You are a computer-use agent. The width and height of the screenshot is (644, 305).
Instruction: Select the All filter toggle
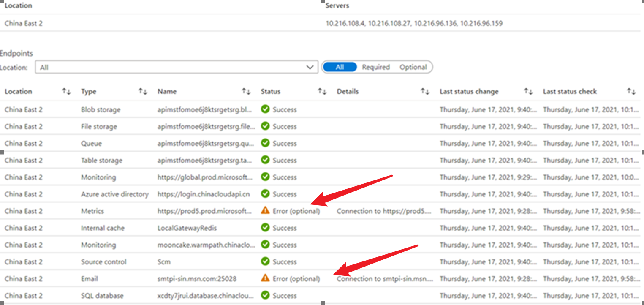(x=340, y=67)
